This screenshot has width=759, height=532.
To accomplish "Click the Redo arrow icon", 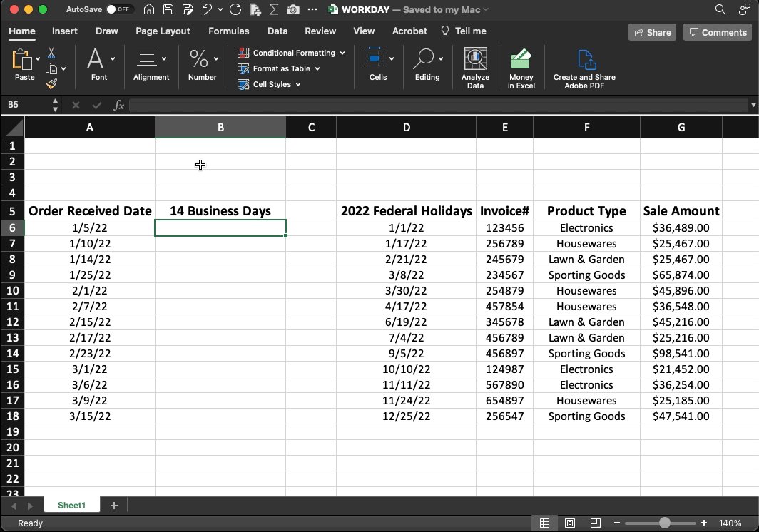I will [235, 9].
